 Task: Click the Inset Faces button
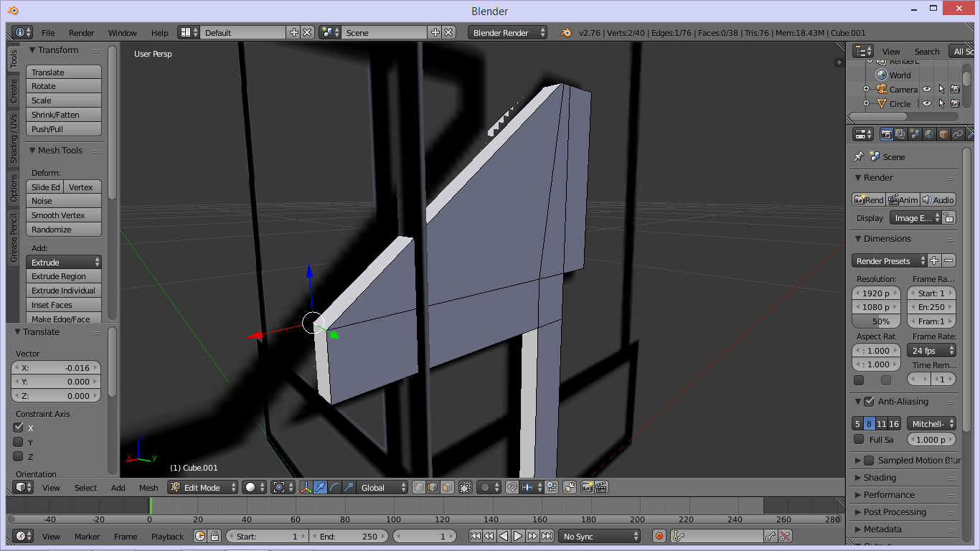[x=64, y=305]
